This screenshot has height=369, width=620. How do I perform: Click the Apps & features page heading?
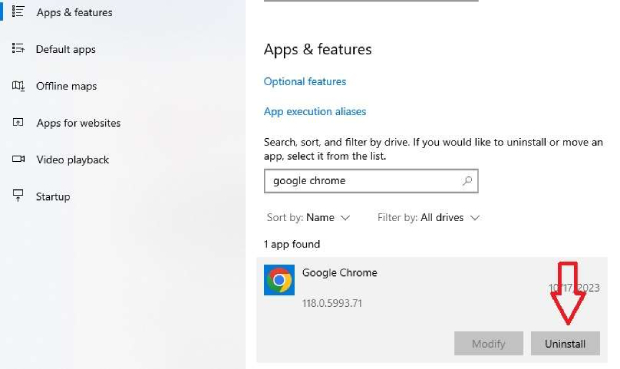coord(318,49)
